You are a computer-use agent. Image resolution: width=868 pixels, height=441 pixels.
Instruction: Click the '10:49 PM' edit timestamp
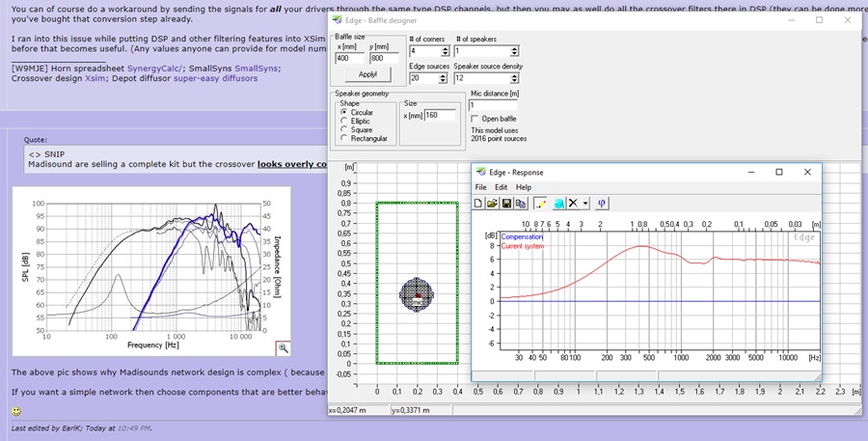(133, 428)
